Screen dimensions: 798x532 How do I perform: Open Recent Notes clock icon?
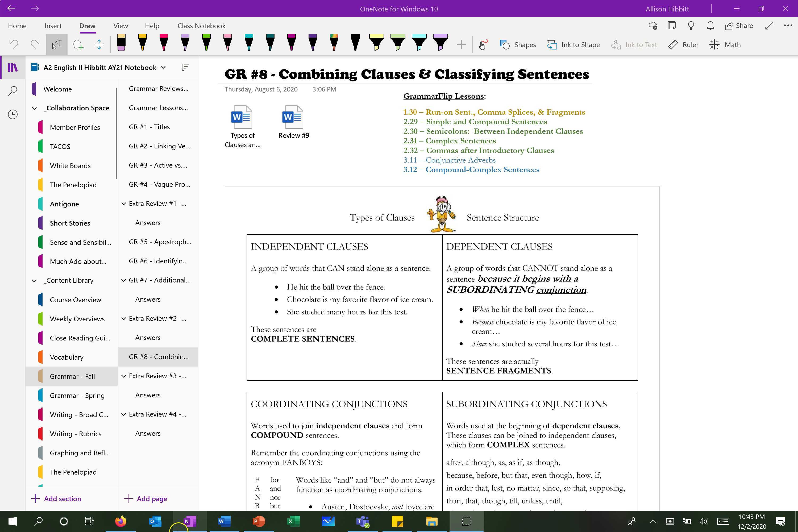13,114
